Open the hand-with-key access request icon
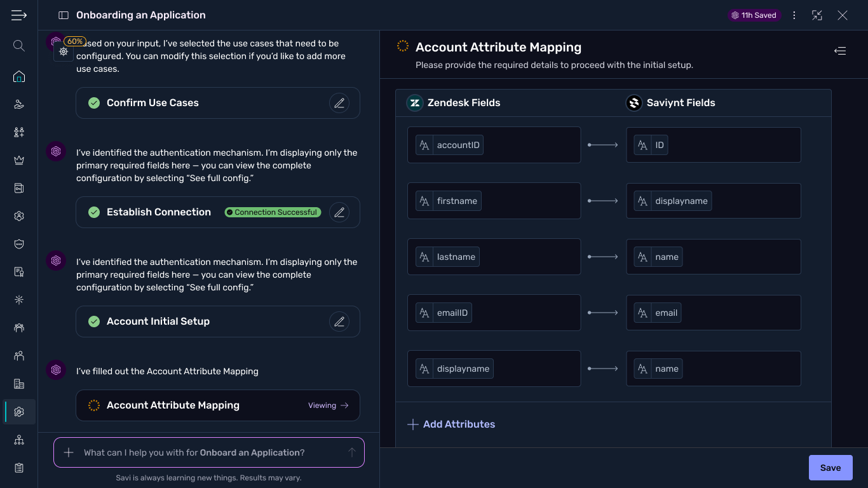The height and width of the screenshot is (488, 868). (19, 104)
